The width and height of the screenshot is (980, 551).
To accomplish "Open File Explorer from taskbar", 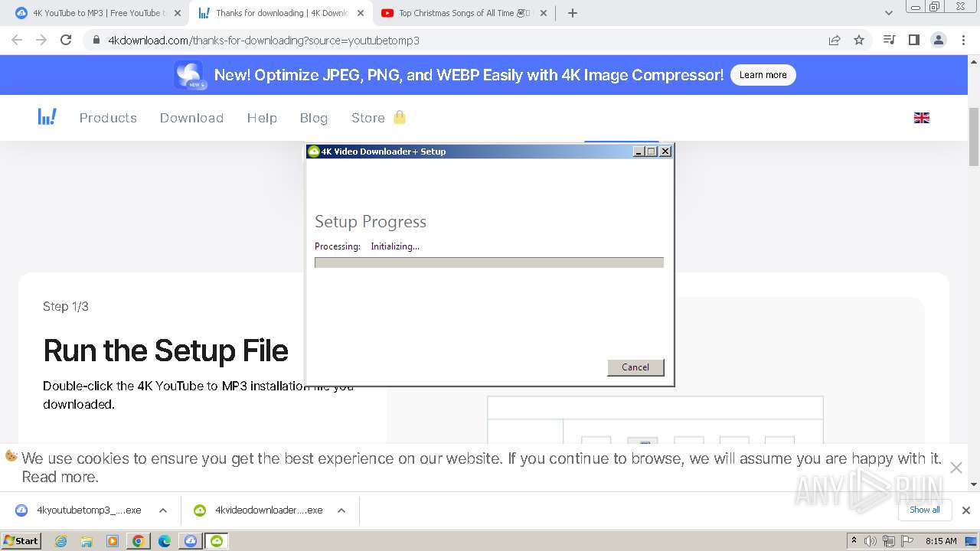I will [87, 541].
